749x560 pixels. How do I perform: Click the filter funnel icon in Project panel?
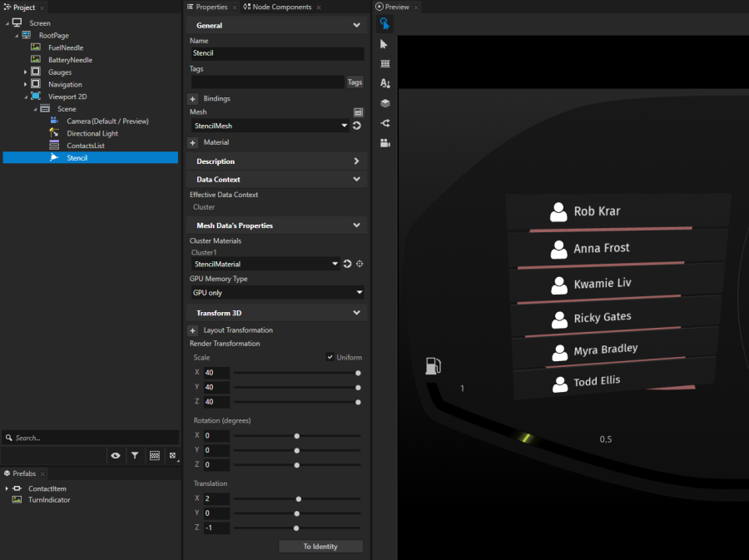click(x=135, y=456)
